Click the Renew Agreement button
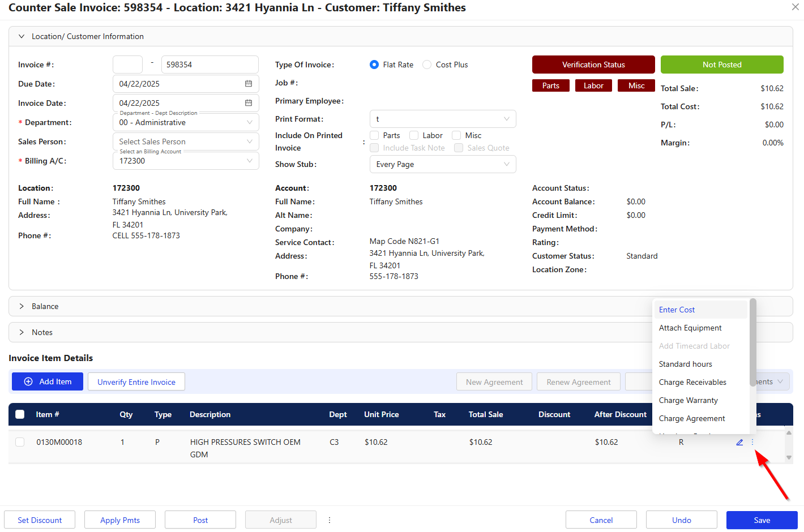This screenshot has height=532, width=804. (579, 382)
